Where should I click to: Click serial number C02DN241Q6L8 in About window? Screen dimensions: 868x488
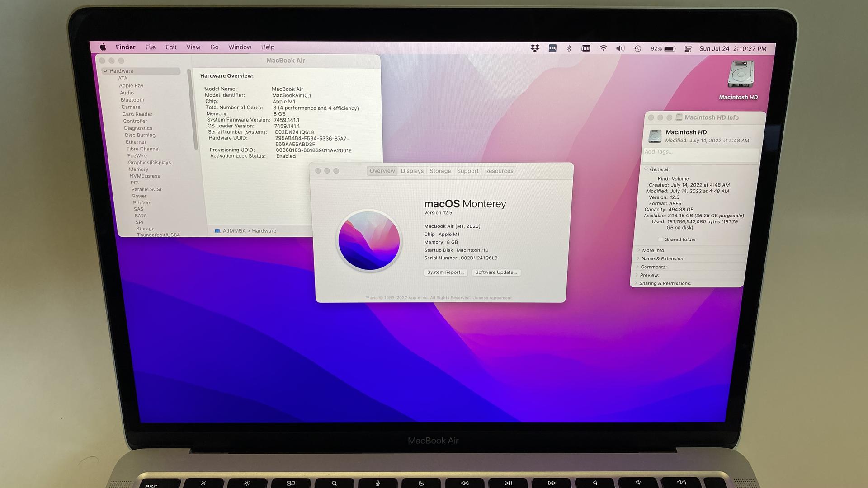point(479,258)
